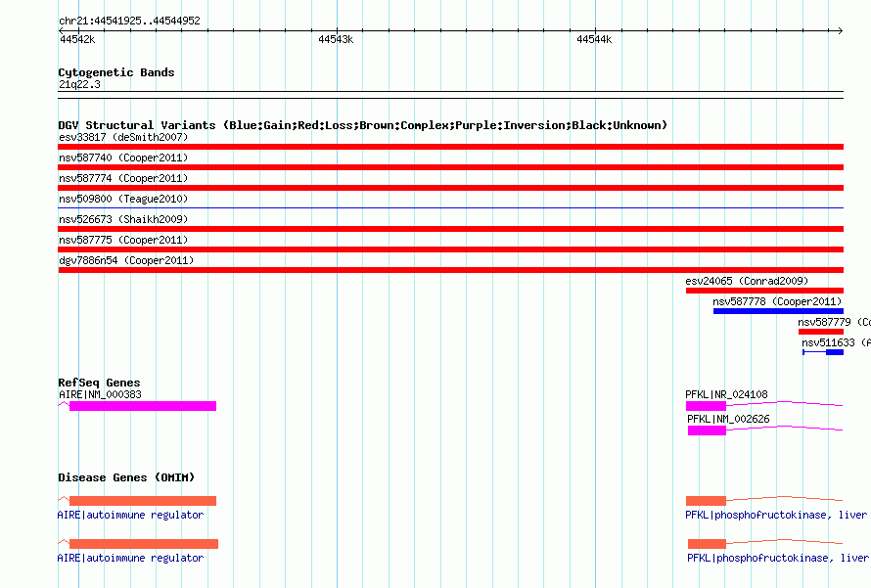
Task: Open the AIRE|NM_000383 transcript label
Action: coord(100,395)
